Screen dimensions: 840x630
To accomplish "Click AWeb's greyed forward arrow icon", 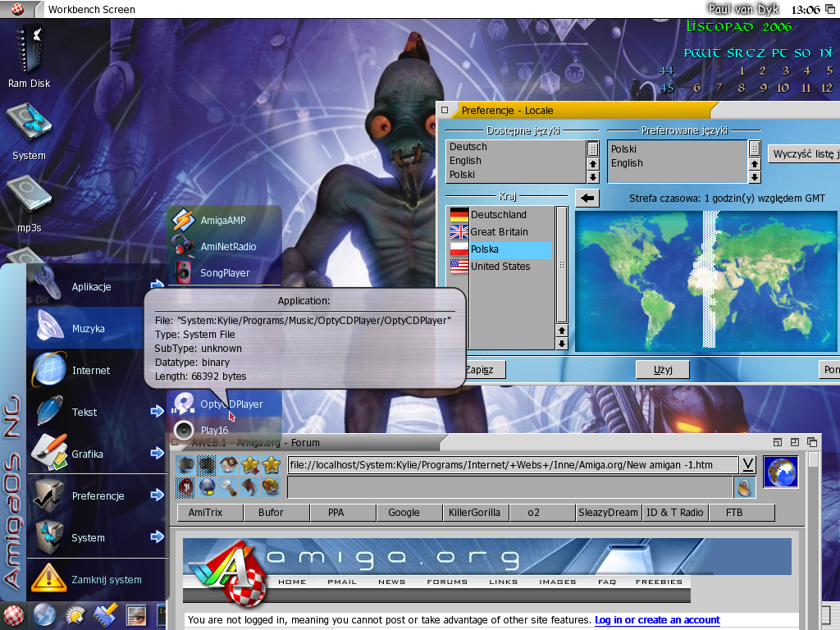I will coord(207,464).
